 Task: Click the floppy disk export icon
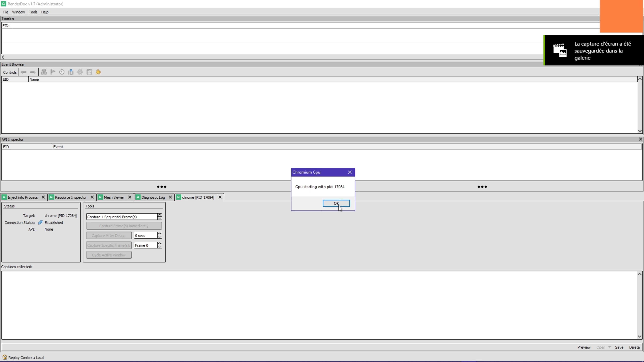tap(89, 72)
